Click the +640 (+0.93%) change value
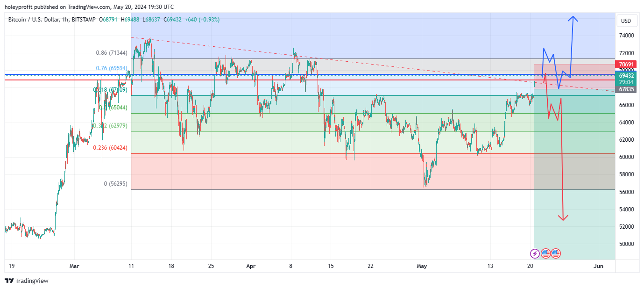The image size is (644, 289). (x=202, y=20)
